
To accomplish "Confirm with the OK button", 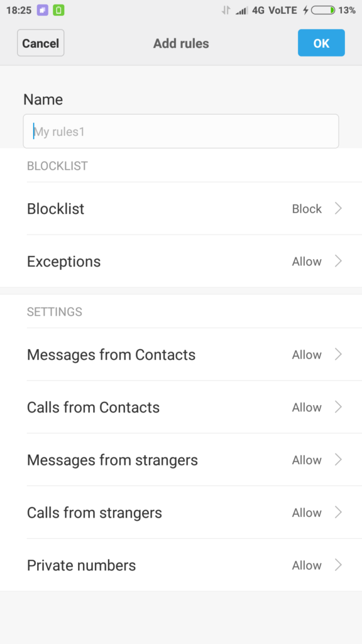I will pos(321,43).
